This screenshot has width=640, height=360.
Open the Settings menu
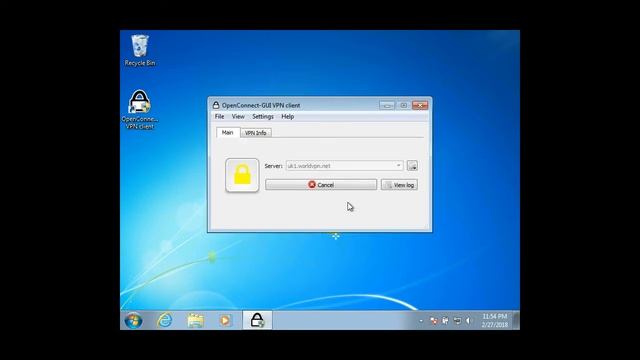pos(263,117)
